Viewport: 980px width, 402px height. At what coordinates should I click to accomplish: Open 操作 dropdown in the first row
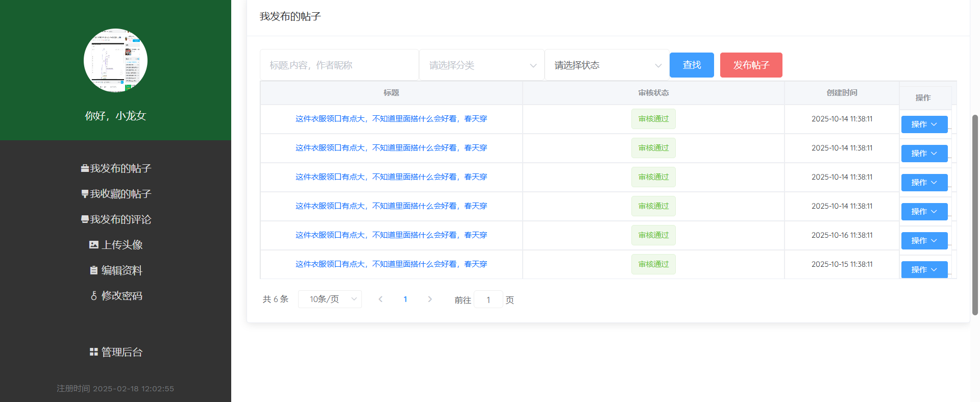(924, 124)
